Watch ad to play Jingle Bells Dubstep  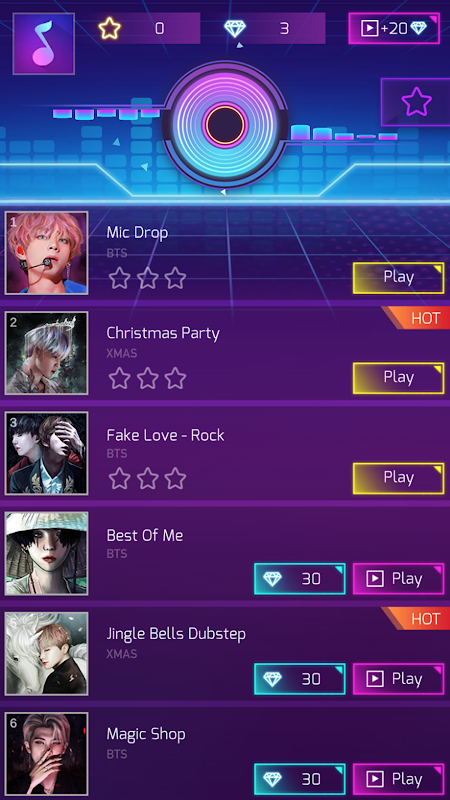coord(398,679)
